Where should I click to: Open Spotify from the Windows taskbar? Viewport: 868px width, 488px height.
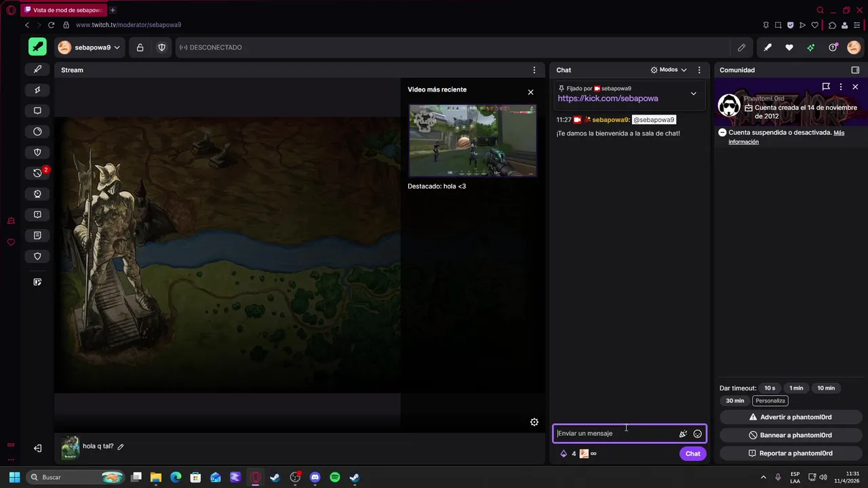[x=334, y=477]
